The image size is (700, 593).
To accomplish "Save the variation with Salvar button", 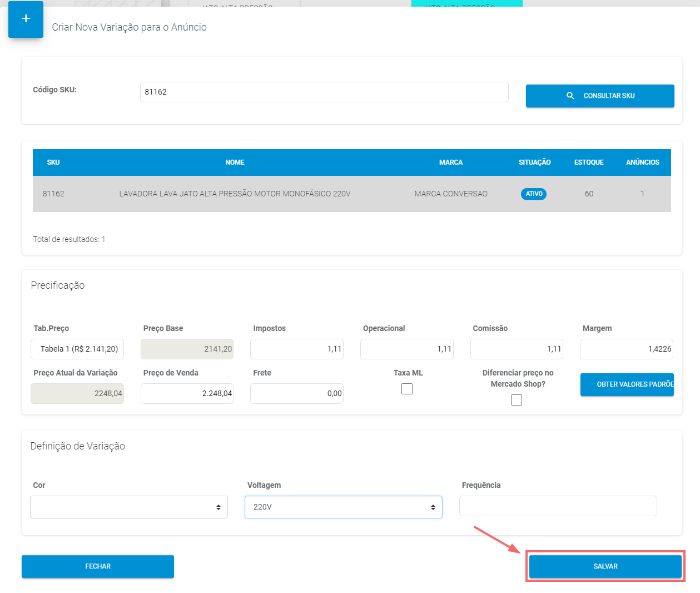I will coord(605,566).
